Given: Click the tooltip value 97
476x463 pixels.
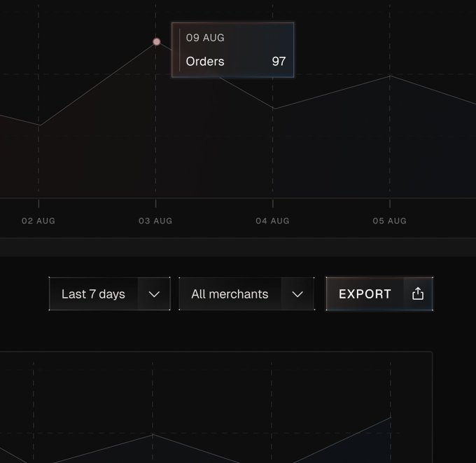Looking at the screenshot, I should click(x=279, y=62).
